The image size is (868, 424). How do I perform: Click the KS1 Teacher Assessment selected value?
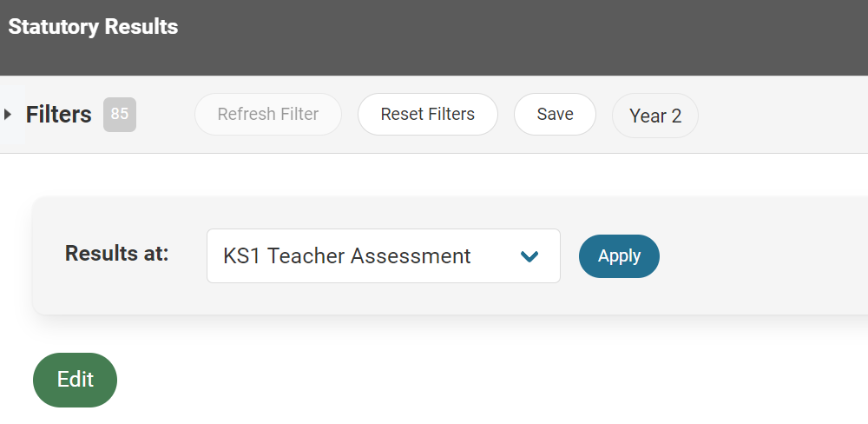point(347,256)
